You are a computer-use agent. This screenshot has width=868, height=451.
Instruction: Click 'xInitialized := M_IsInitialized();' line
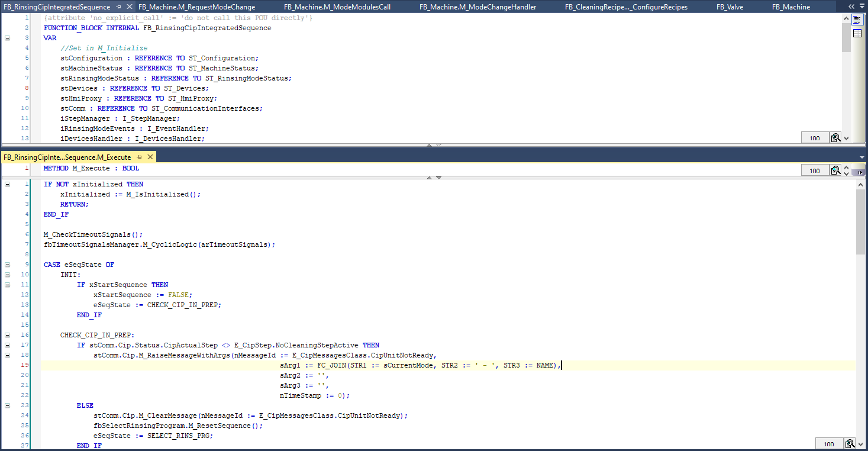(131, 194)
